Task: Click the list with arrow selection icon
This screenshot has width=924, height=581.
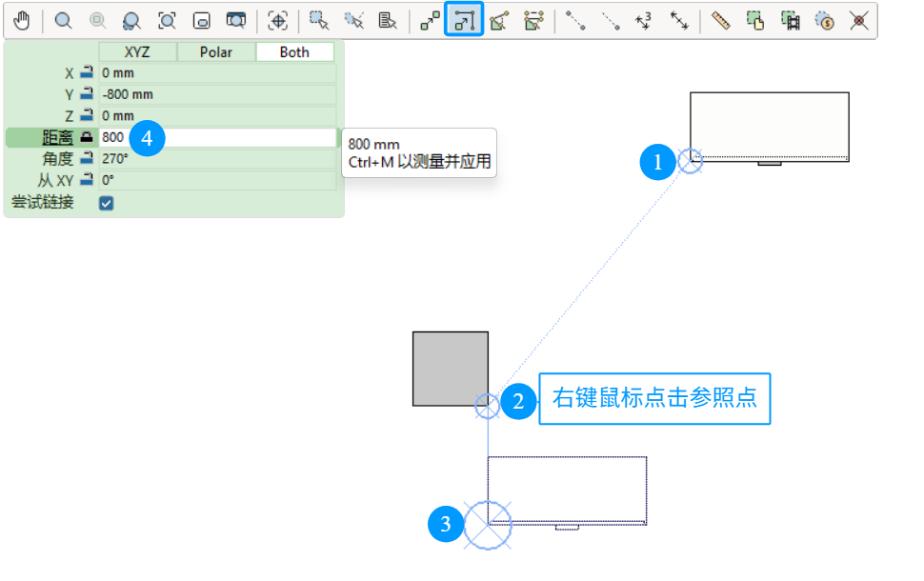Action: [x=387, y=21]
